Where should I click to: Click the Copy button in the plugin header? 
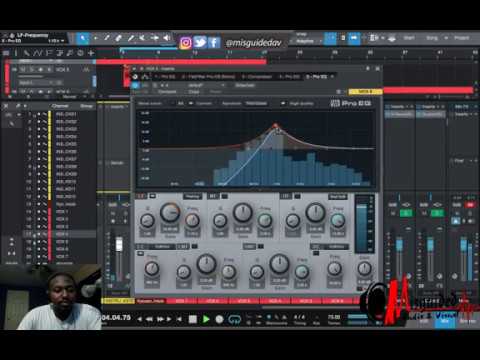pyautogui.click(x=194, y=92)
